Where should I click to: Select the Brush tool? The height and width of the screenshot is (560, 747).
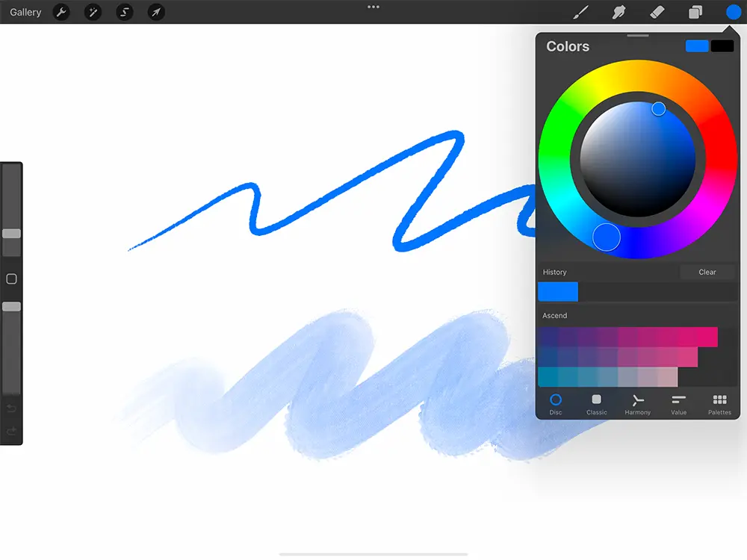click(x=580, y=12)
